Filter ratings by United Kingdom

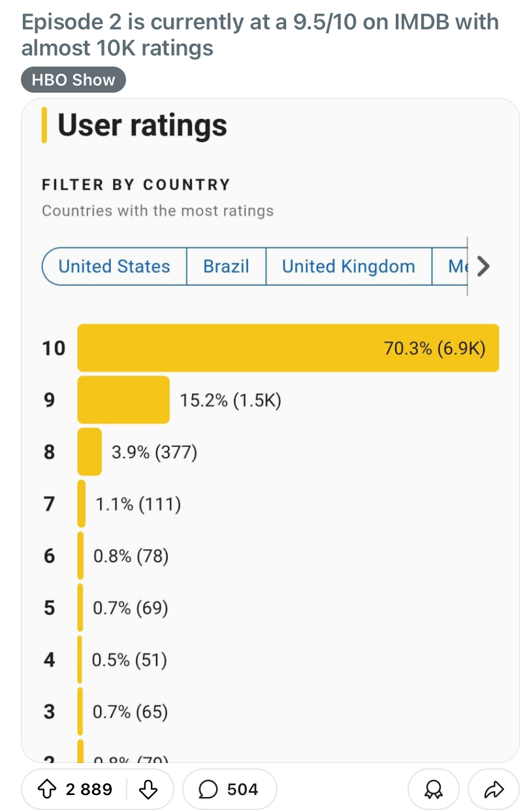[x=348, y=266]
